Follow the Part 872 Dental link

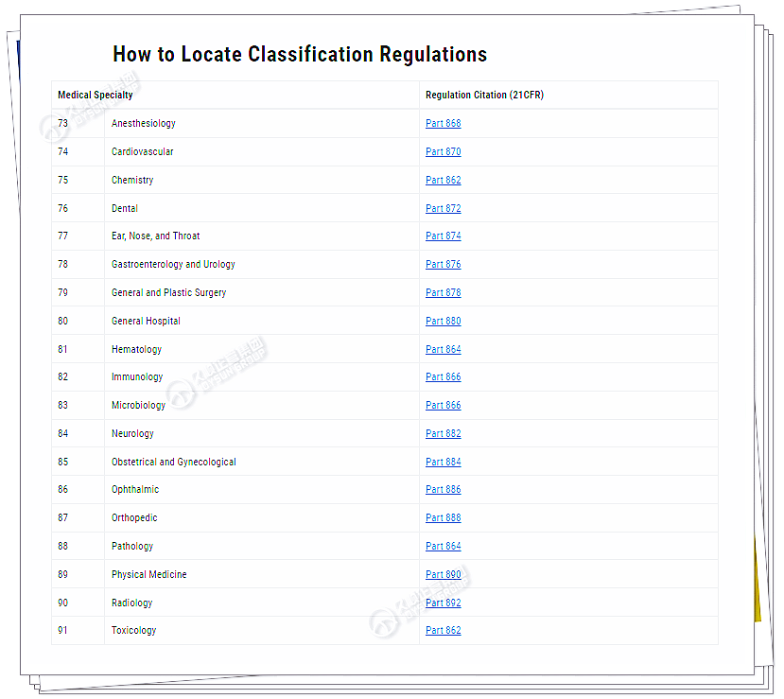pyautogui.click(x=443, y=209)
